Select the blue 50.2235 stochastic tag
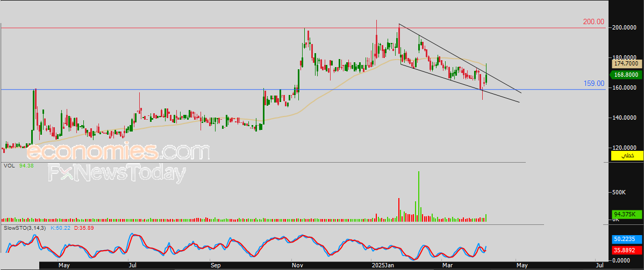 tap(627, 238)
